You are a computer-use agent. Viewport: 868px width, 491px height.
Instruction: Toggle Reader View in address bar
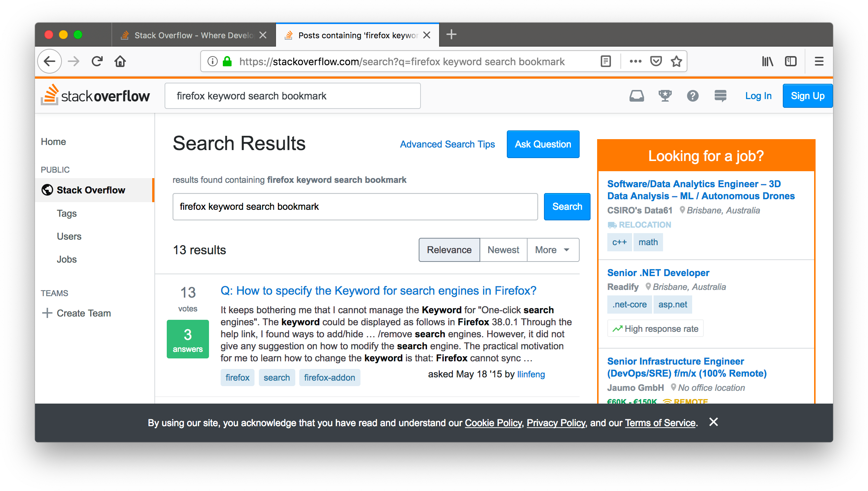click(x=606, y=61)
